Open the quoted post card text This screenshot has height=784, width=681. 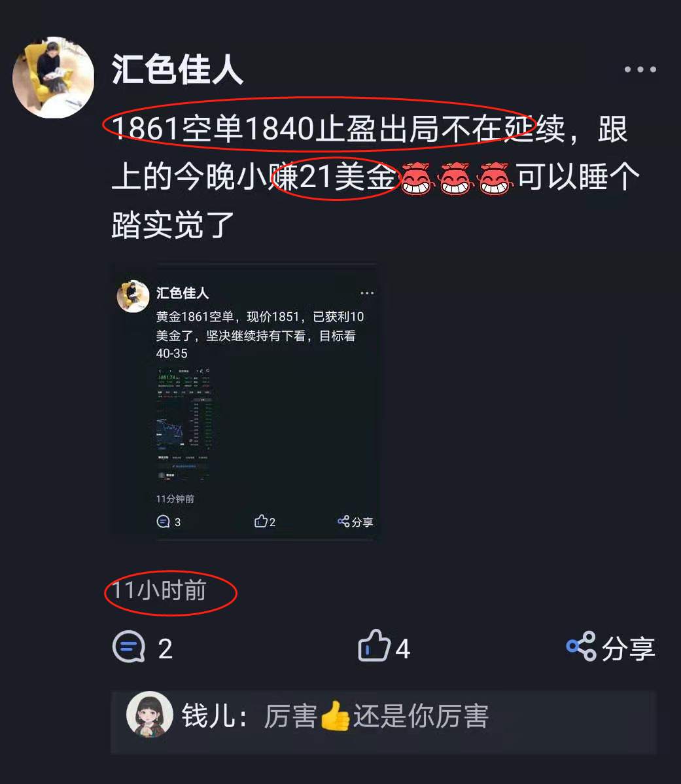click(260, 335)
